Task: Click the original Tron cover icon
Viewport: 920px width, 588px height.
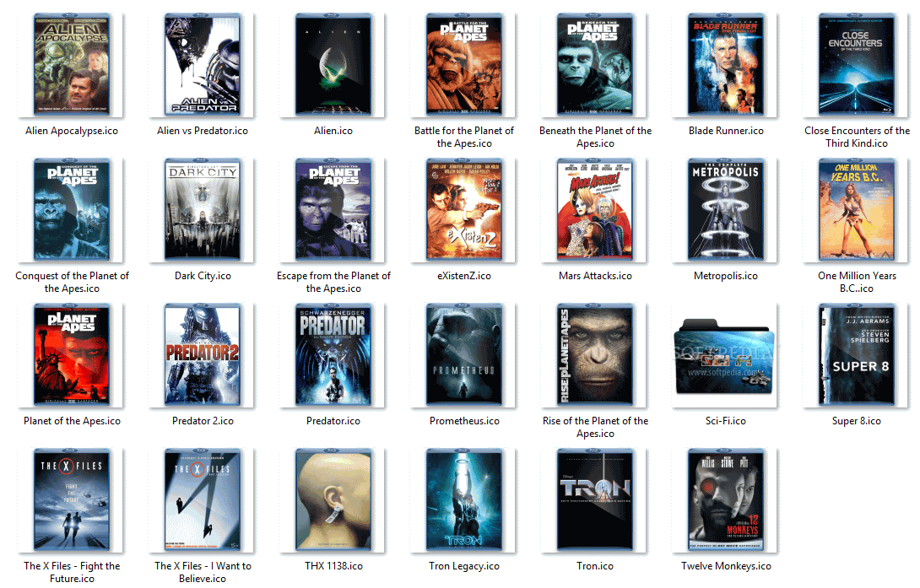Action: (x=595, y=499)
